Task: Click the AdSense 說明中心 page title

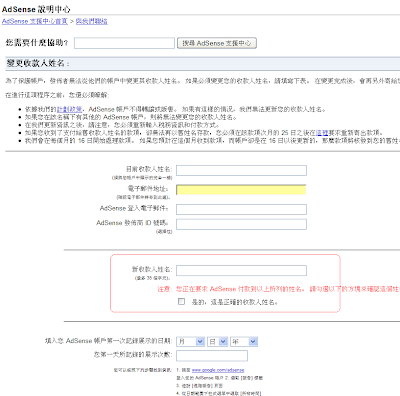Action: [36, 9]
